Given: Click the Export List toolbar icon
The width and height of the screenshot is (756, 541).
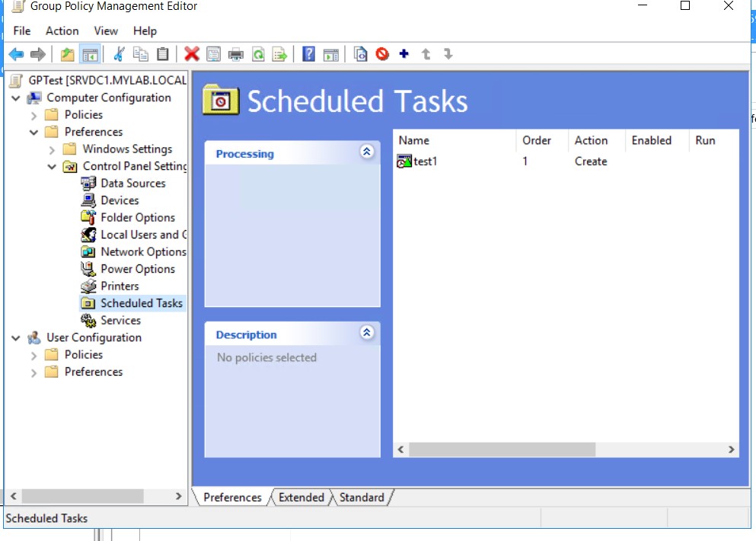Looking at the screenshot, I should point(279,54).
